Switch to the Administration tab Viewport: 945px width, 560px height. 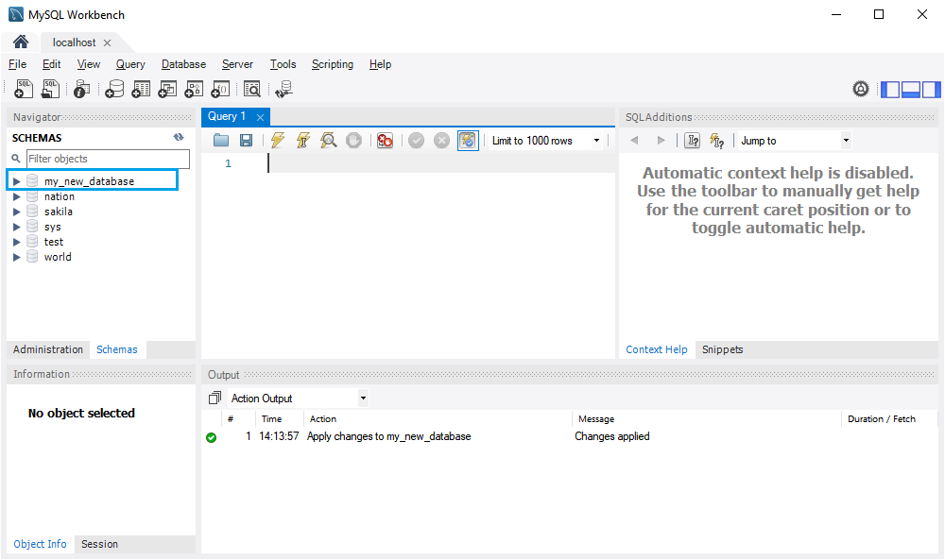47,348
